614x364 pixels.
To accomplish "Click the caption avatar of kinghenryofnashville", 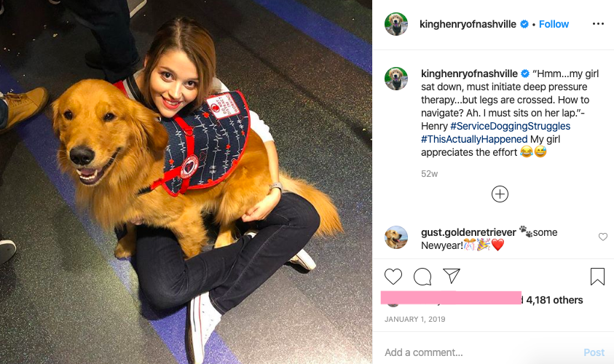I will 396,79.
